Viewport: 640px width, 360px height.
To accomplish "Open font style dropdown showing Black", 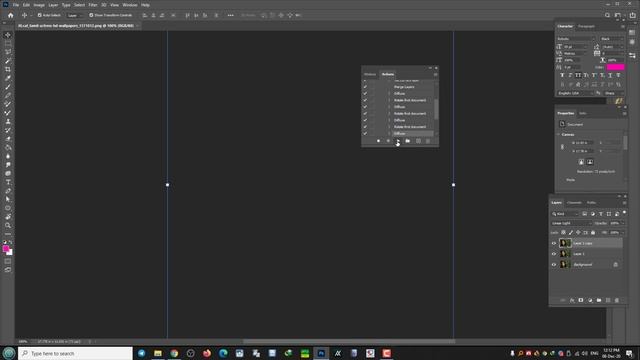I will pos(612,39).
